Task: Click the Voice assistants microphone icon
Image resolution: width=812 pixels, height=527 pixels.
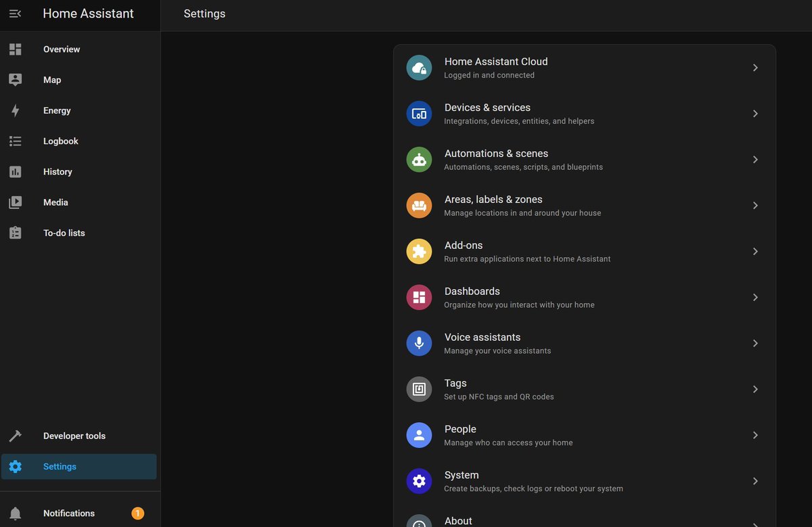Action: (x=419, y=344)
